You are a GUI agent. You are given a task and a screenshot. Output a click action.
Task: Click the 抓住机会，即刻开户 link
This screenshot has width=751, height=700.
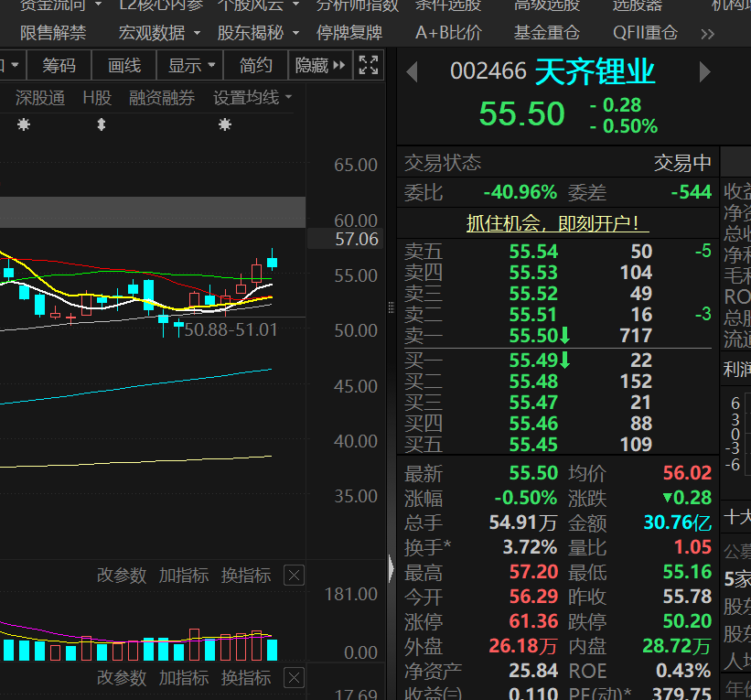coord(557,223)
